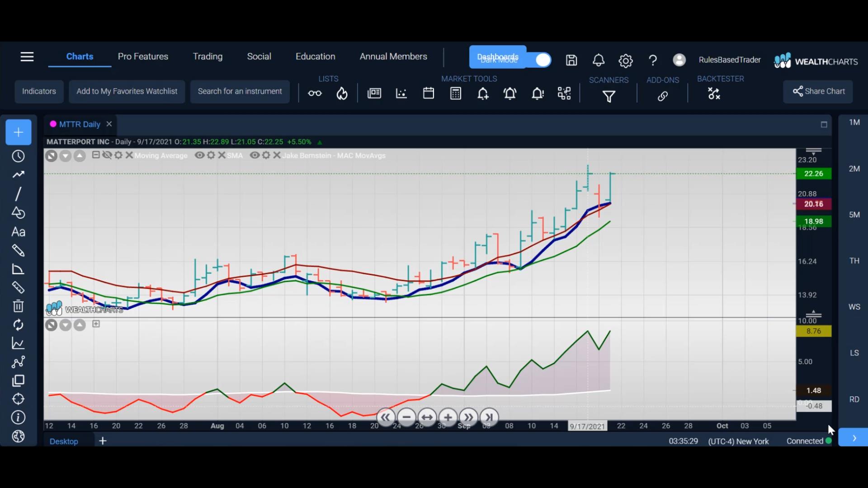The width and height of the screenshot is (868, 488).
Task: Click the Search for an instrument field
Action: click(240, 91)
